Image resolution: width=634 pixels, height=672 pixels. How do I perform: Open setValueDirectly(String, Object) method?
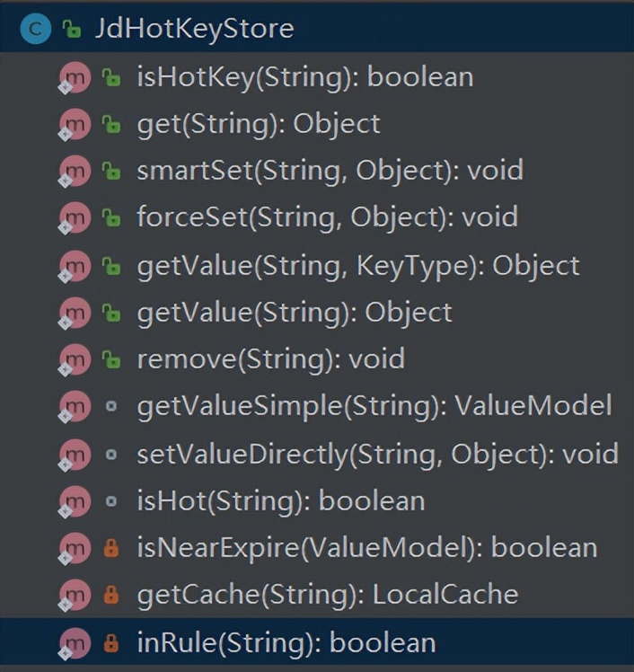(x=377, y=455)
